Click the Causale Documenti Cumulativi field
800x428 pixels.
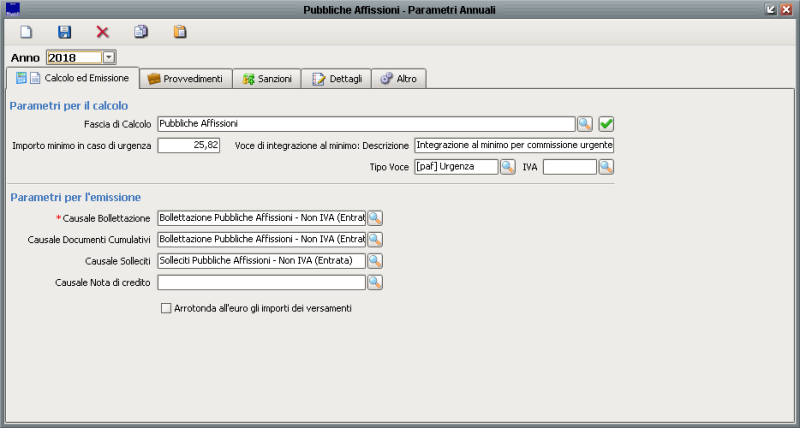[x=262, y=239]
